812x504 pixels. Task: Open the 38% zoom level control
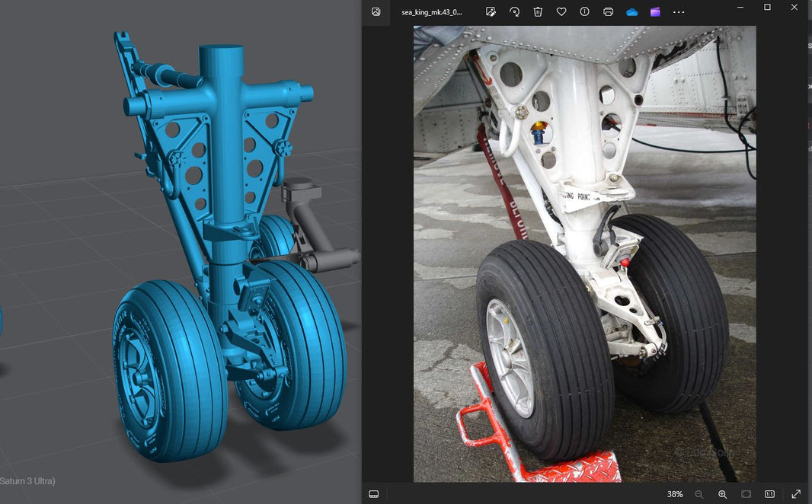click(x=673, y=494)
